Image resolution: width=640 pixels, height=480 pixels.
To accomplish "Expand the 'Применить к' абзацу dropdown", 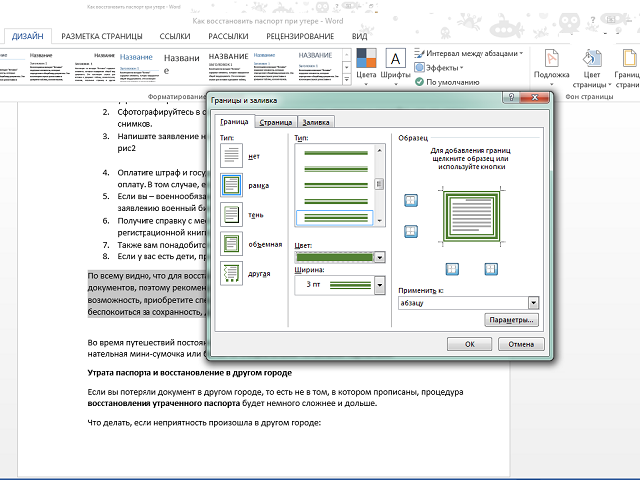I will point(533,301).
